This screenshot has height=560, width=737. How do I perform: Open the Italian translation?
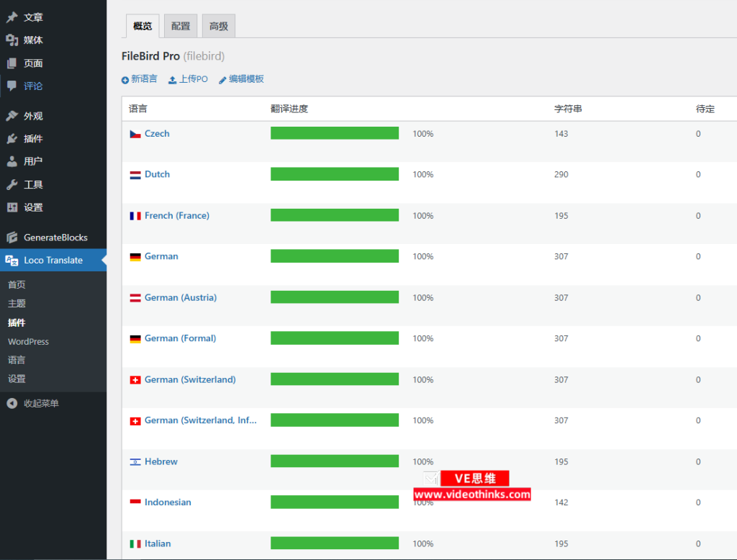[x=158, y=543]
